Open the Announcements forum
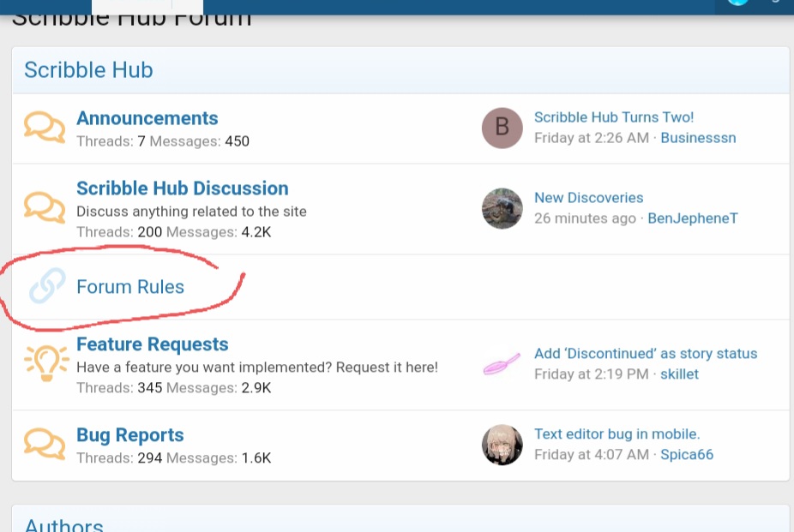 coord(147,118)
